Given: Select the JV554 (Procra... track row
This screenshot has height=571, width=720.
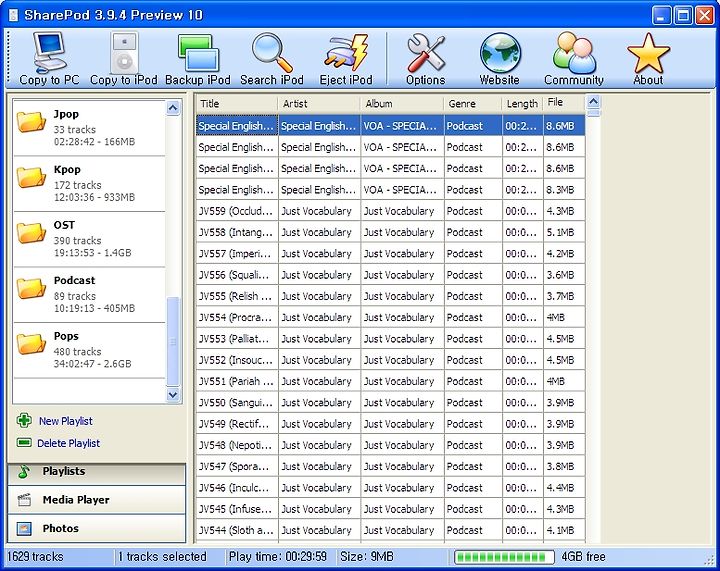Looking at the screenshot, I should click(391, 318).
